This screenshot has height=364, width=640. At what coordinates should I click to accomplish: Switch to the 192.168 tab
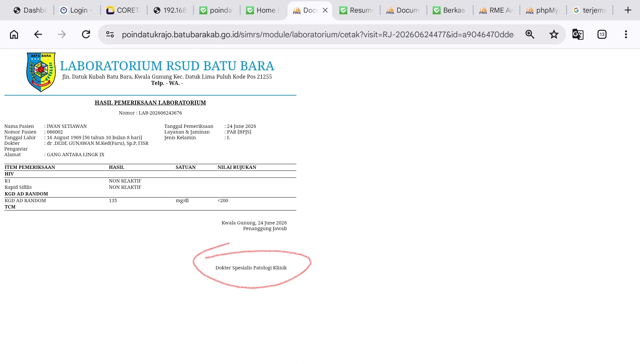170,10
